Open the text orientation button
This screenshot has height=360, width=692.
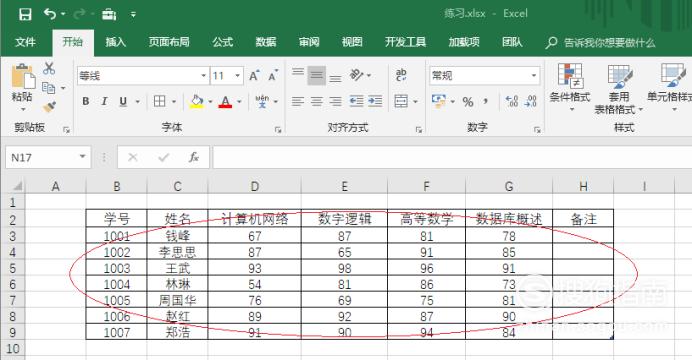(x=357, y=75)
